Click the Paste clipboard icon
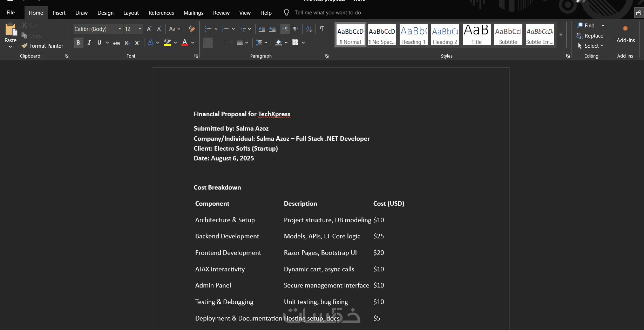 tap(11, 29)
